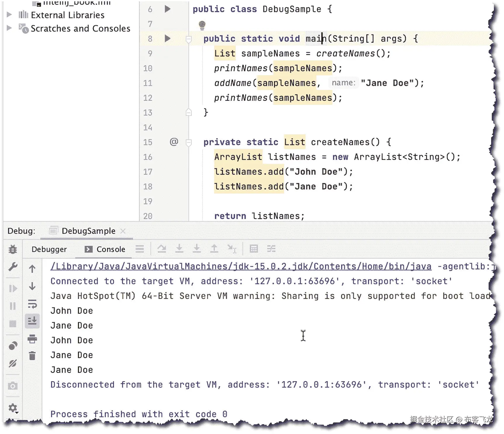Click the down arrow in console toolbar
The image size is (504, 434).
tap(32, 286)
